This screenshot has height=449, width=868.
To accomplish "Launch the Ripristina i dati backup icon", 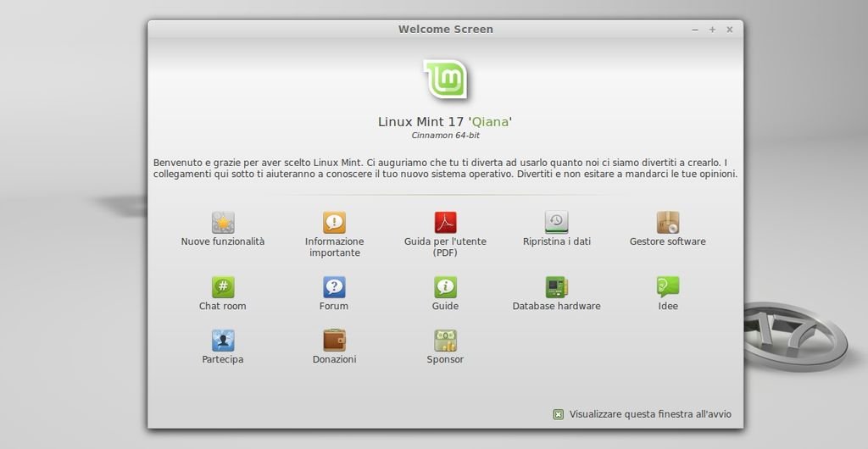I will coord(556,222).
